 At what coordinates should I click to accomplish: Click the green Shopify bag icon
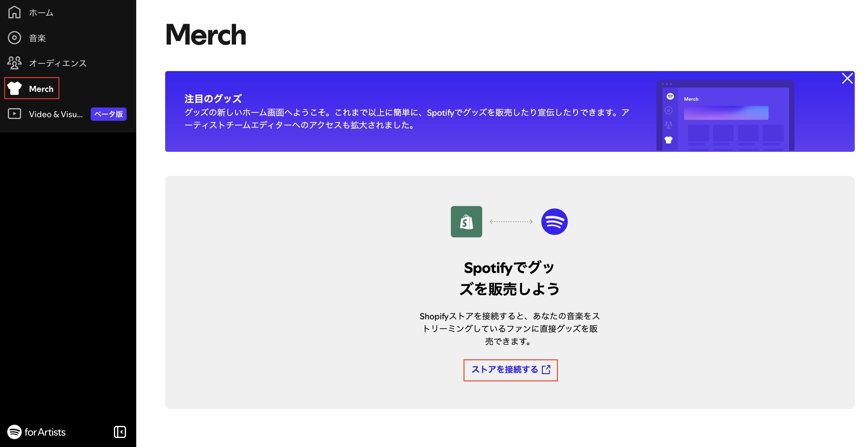pyautogui.click(x=466, y=222)
